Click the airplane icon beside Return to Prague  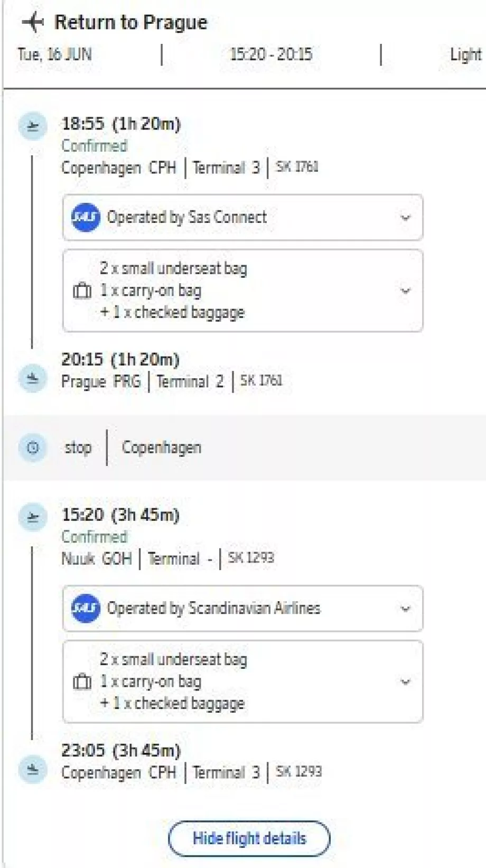tap(33, 22)
